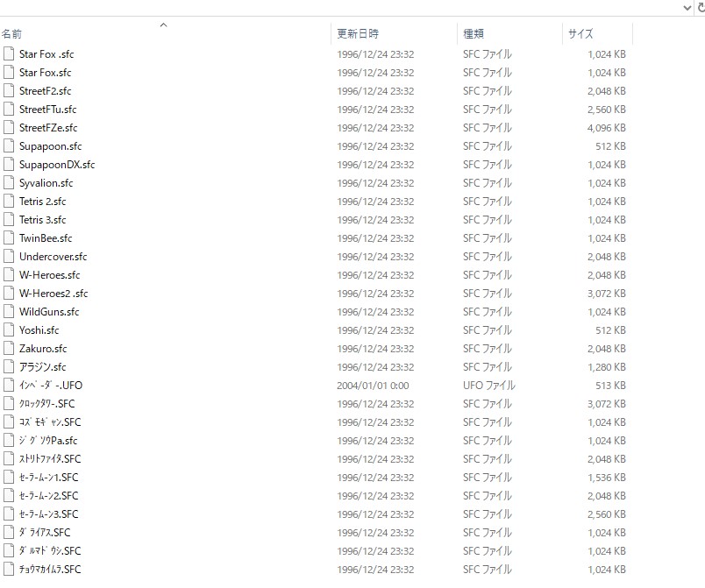This screenshot has width=705, height=588.
Task: Click the file icon beside クロックタワー.SFC
Action: click(x=9, y=404)
